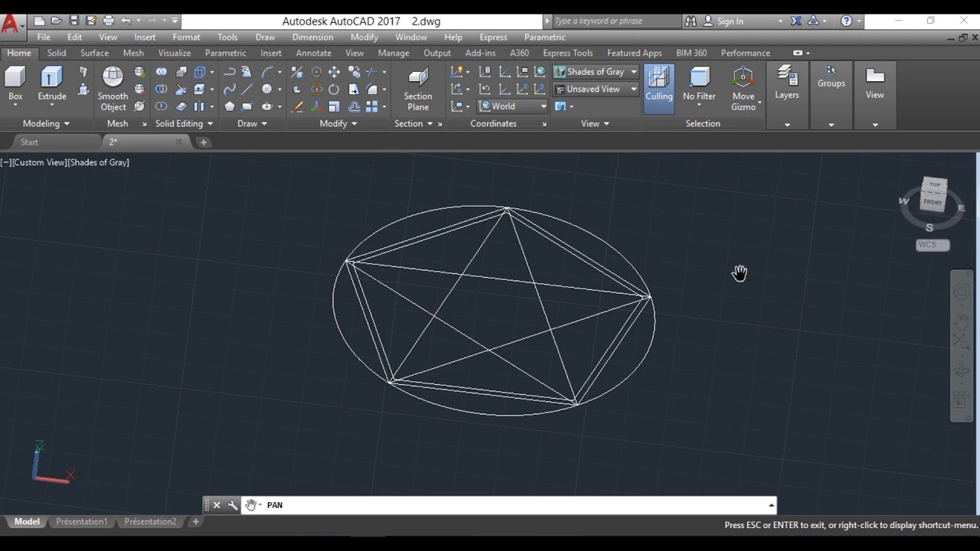Open the Help question mark icon
The width and height of the screenshot is (980, 551).
pos(846,21)
